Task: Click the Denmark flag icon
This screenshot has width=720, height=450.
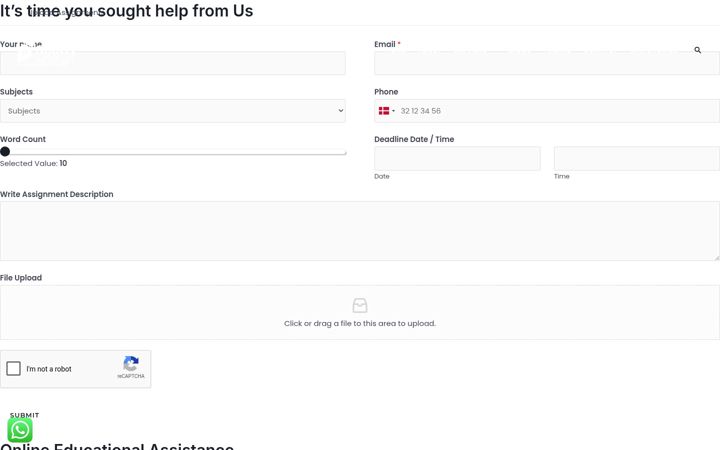Action: [384, 111]
